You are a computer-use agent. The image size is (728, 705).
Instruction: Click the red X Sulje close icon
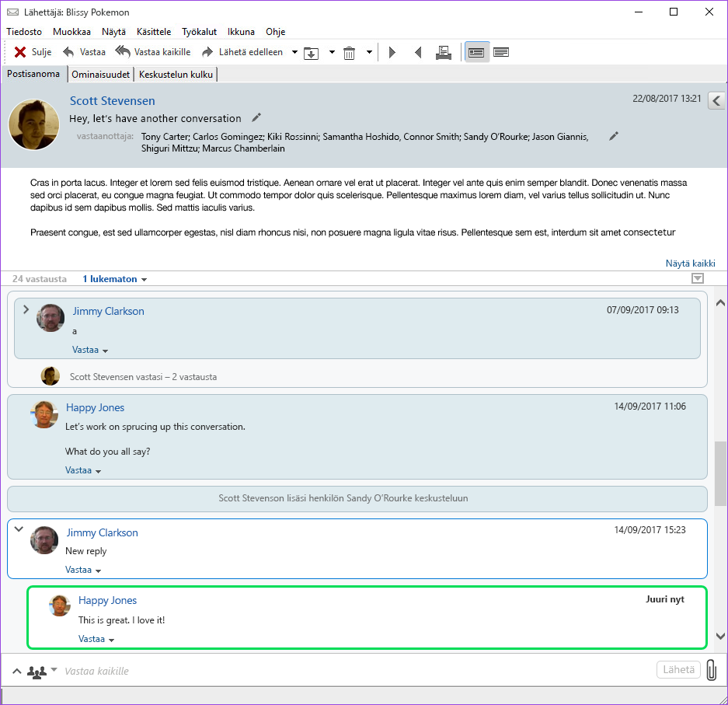[x=20, y=52]
